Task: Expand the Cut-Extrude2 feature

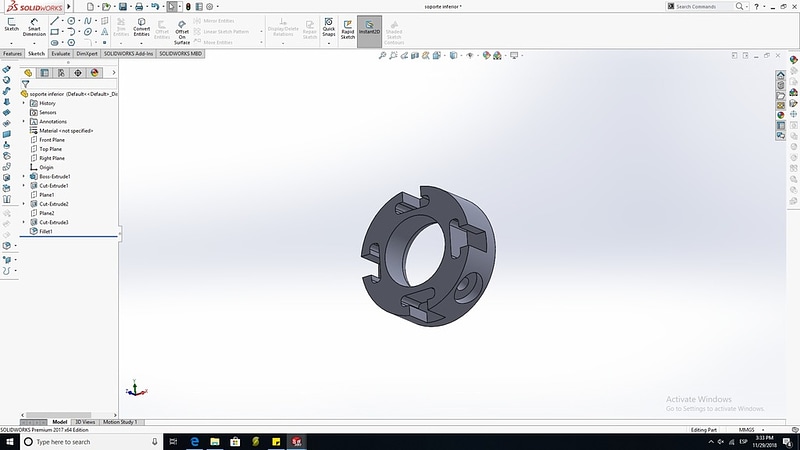Action: click(23, 204)
